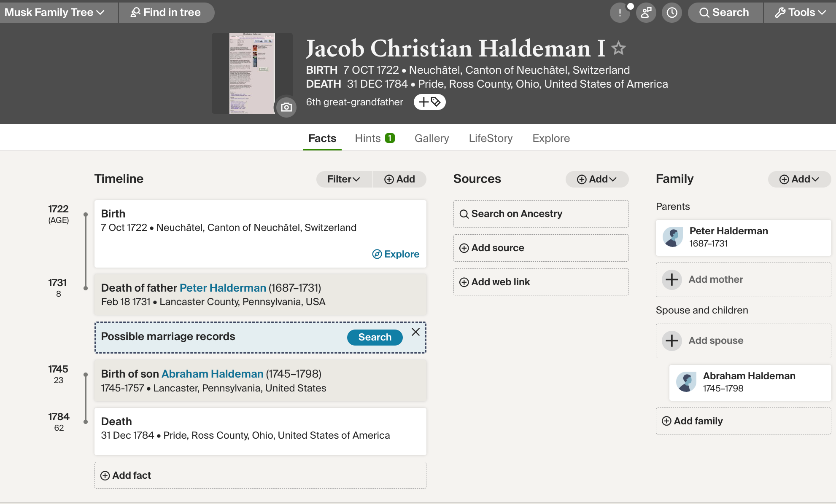The image size is (836, 504).
Task: Mark the person with the star icon
Action: [619, 48]
